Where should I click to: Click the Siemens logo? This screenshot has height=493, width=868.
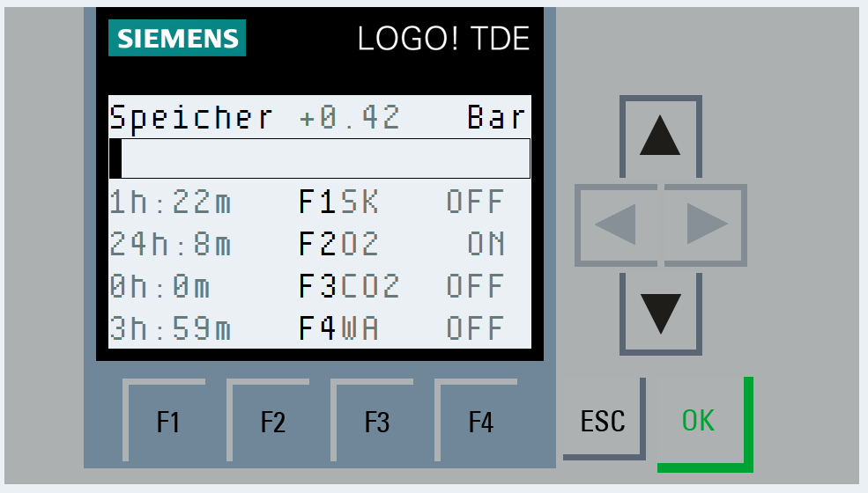pyautogui.click(x=177, y=39)
